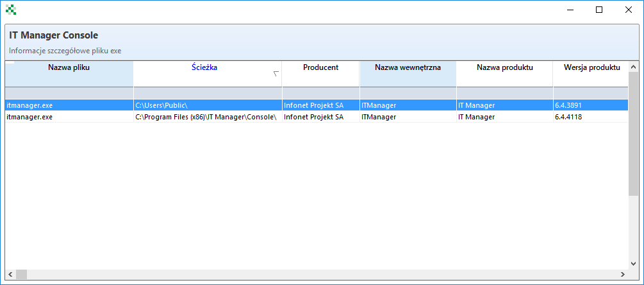Click the Nazwa produktu column header
Viewport: 644px width, 285px height.
tap(504, 74)
